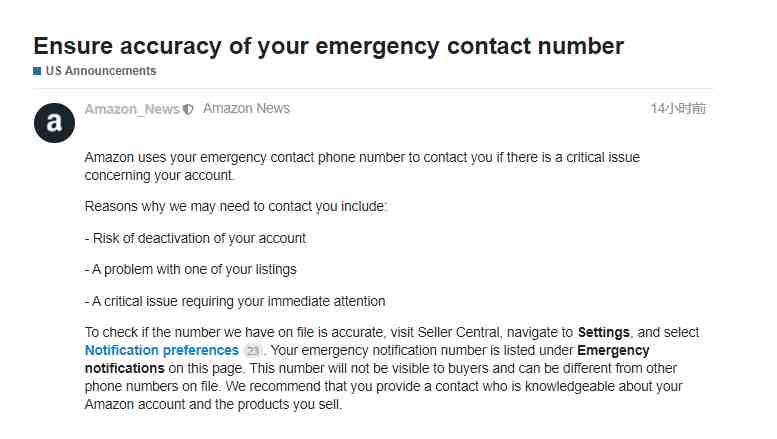
Task: Open the Notification preferences link
Action: [162, 350]
